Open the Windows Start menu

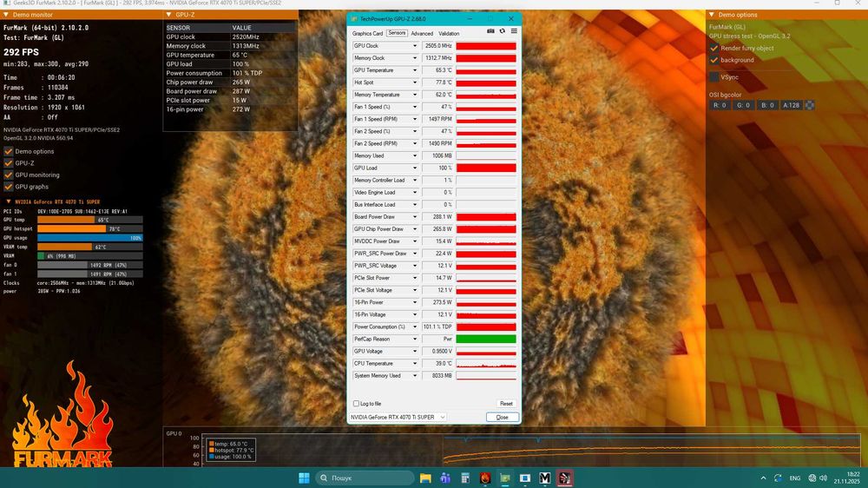click(304, 478)
